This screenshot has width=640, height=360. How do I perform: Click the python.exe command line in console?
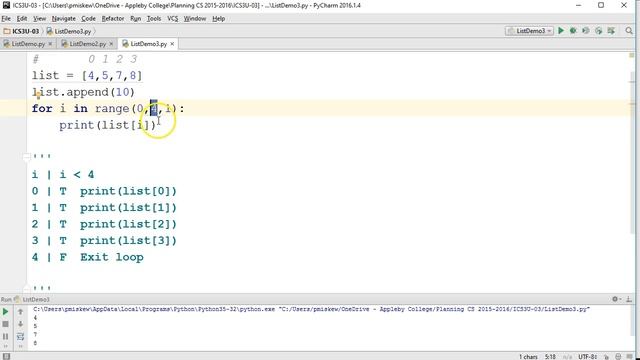pyautogui.click(x=311, y=309)
